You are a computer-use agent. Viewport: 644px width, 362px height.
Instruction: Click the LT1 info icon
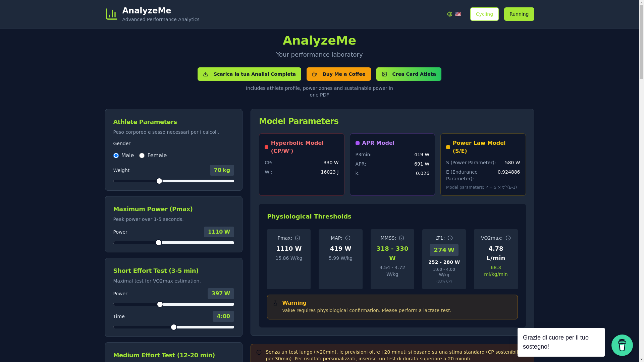pyautogui.click(x=450, y=238)
